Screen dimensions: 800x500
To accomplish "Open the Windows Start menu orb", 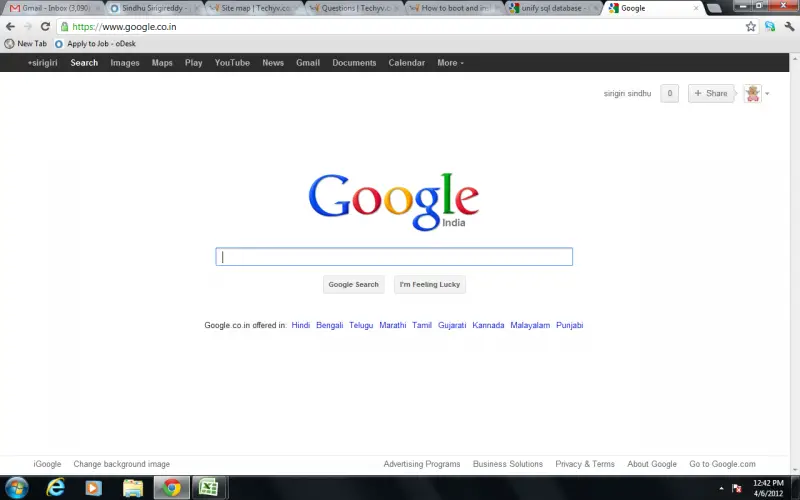I will 16,488.
